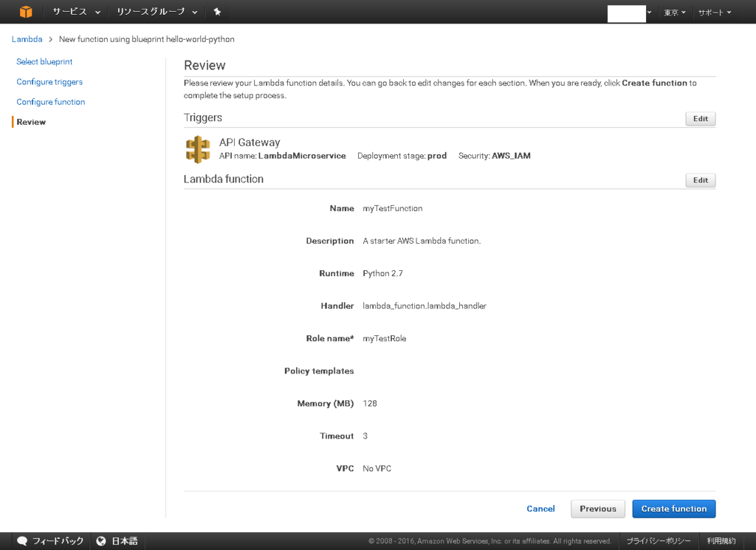Click the deployment stage value prod
Screen dimensions: 756x550
(x=437, y=156)
